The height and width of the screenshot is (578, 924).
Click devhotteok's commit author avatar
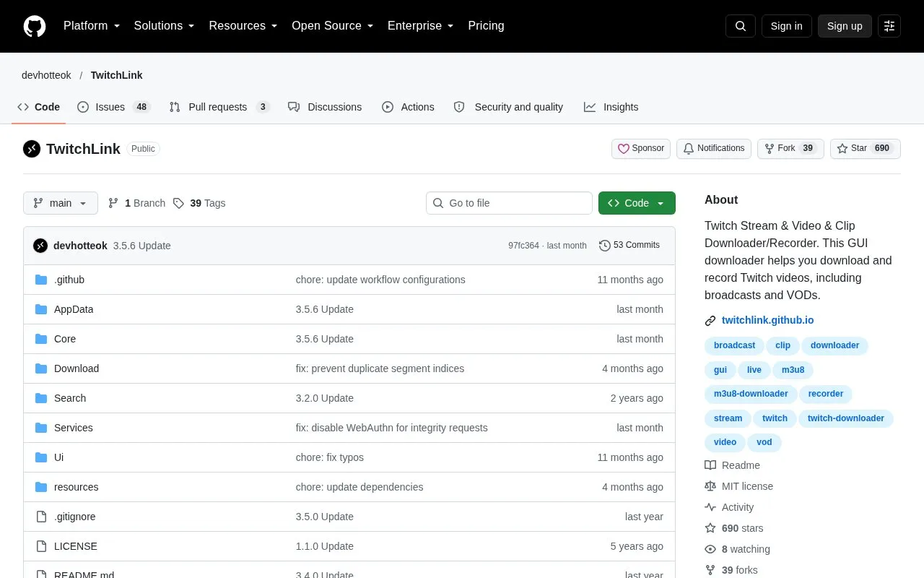click(40, 246)
